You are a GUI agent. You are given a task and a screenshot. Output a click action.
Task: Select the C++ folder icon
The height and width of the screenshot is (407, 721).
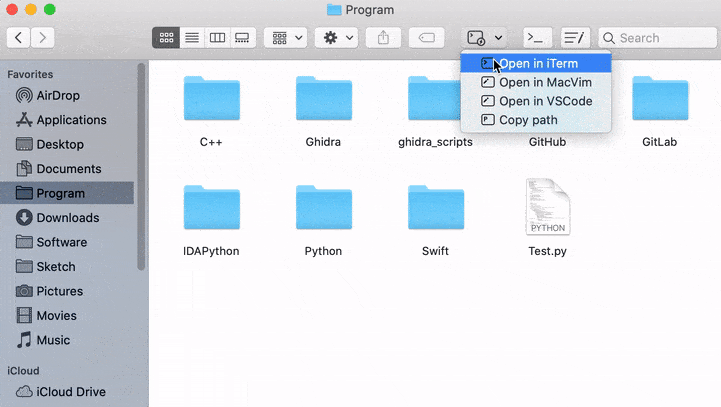tap(212, 98)
